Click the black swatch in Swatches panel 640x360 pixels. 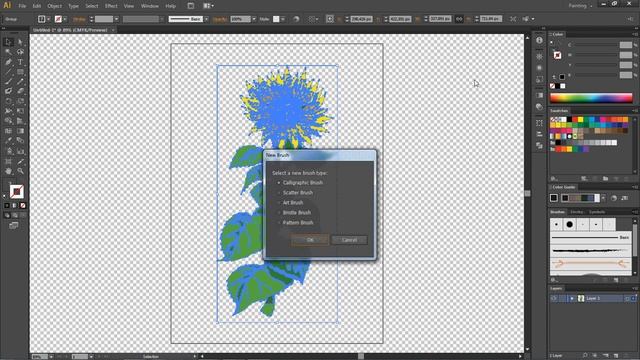click(x=569, y=120)
